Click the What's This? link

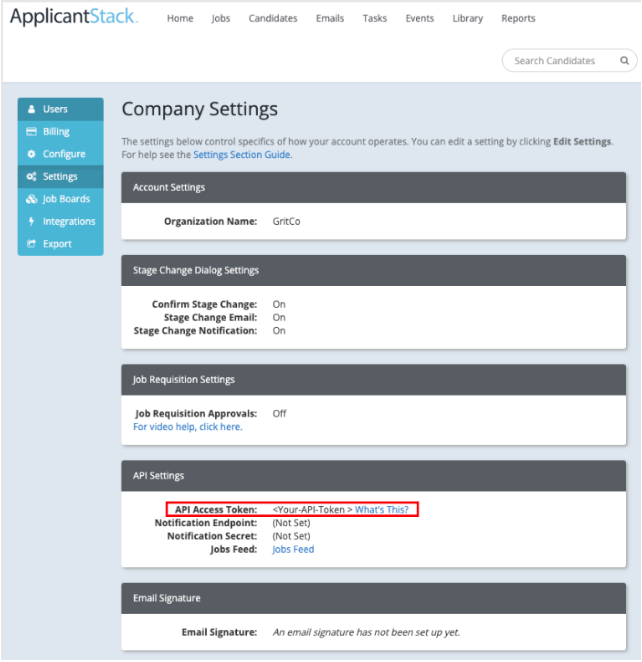(382, 510)
